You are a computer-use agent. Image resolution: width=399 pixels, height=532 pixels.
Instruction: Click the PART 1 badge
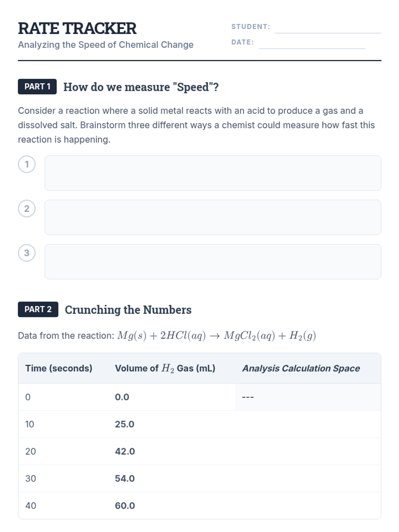tap(37, 86)
